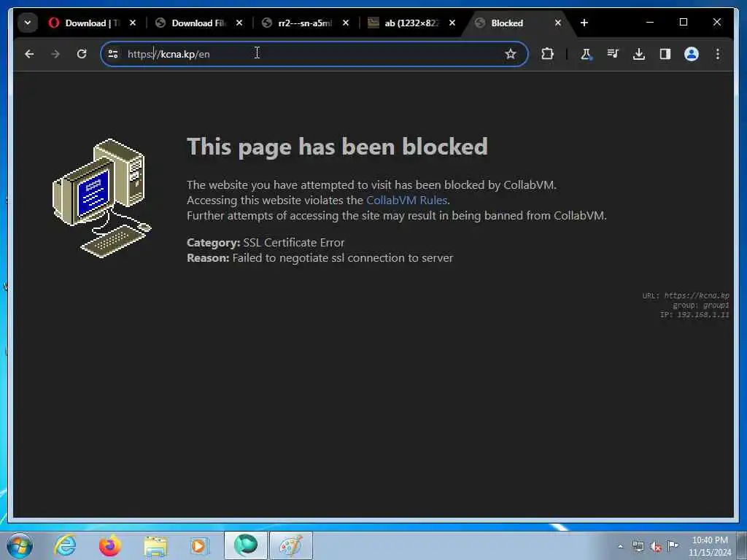Click the 'This page has been blocked' heading
This screenshot has height=560, width=747.
point(337,146)
